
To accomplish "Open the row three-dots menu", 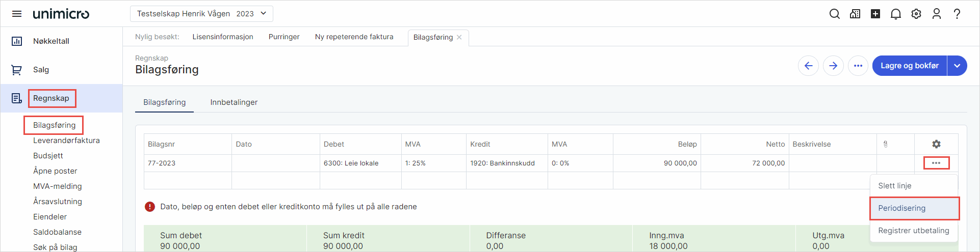I will [936, 163].
